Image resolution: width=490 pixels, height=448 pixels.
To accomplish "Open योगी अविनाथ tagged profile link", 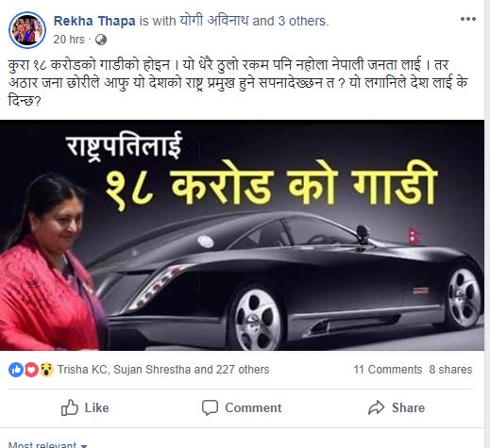I will pos(214,21).
